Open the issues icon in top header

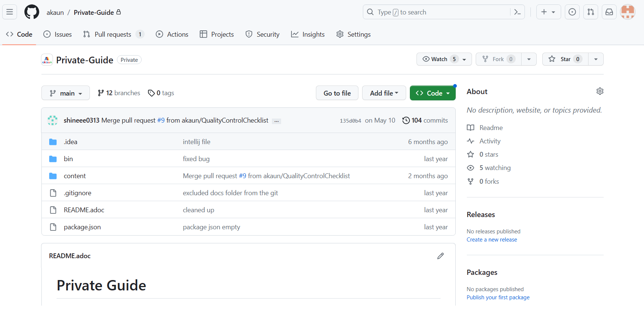(x=572, y=12)
